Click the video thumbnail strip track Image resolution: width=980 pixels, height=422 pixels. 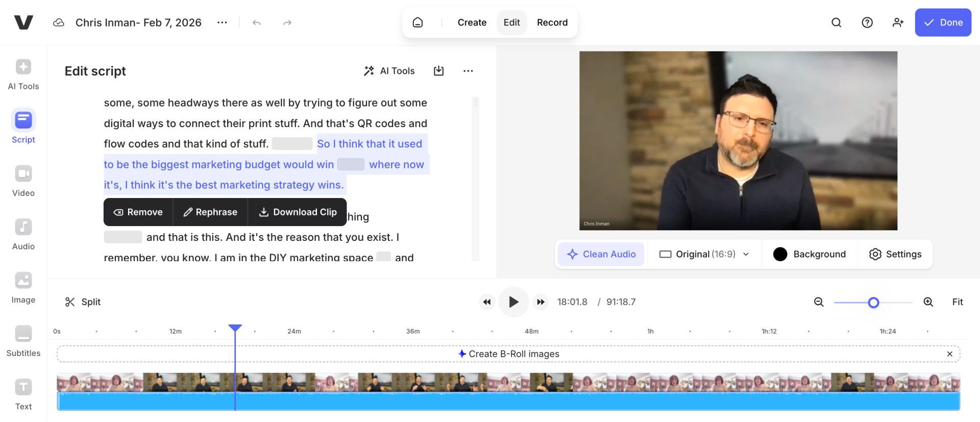508,382
